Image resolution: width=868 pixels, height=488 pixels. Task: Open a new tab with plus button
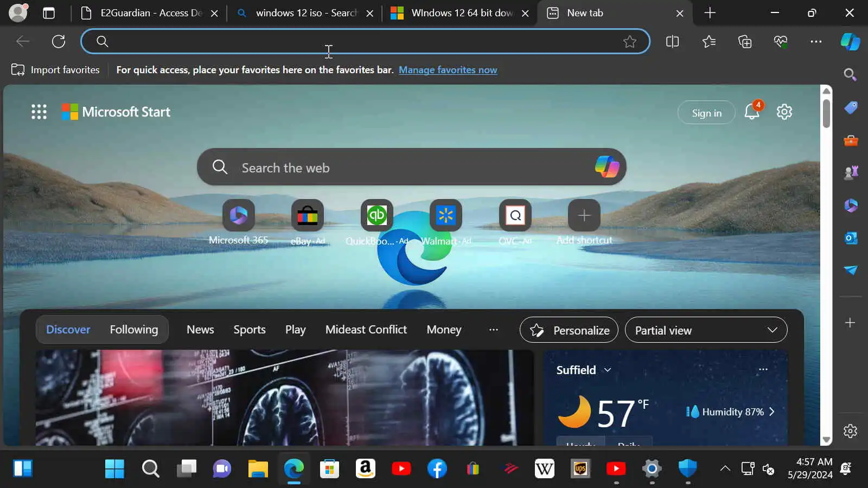tap(710, 13)
